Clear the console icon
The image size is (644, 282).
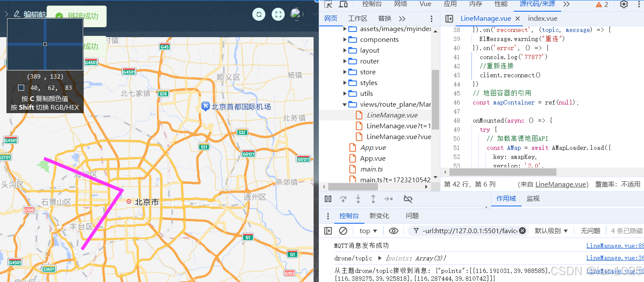tap(343, 231)
